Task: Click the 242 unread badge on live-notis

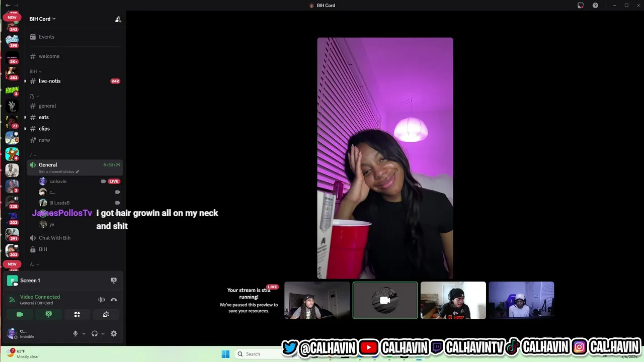Action: 115,81
